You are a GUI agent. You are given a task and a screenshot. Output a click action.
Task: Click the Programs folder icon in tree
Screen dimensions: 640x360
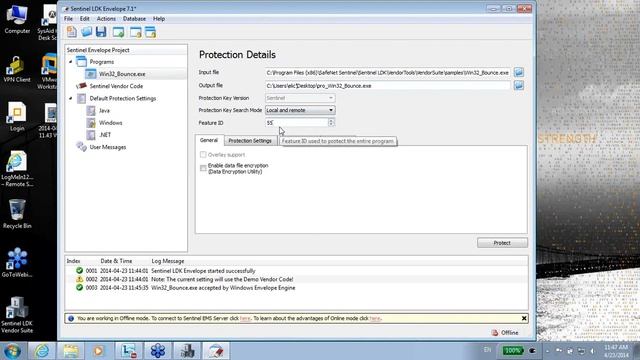[x=82, y=62]
